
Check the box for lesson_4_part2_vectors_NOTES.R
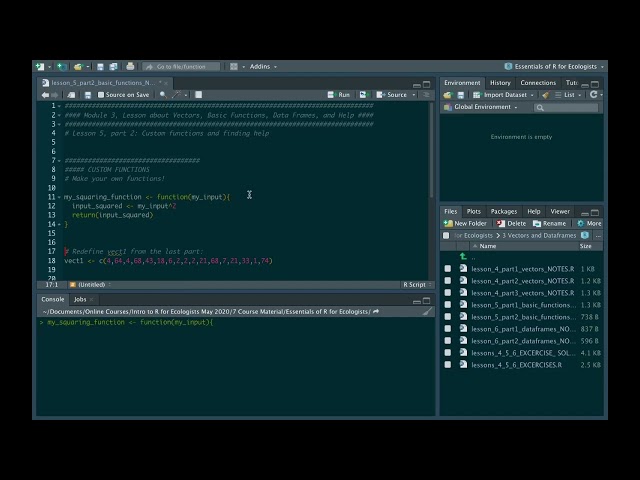point(448,281)
